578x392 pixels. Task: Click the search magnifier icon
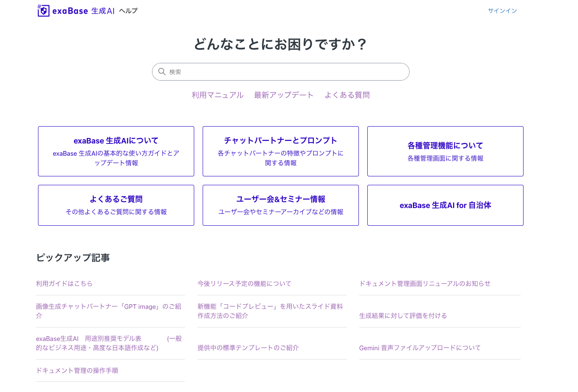click(x=162, y=72)
